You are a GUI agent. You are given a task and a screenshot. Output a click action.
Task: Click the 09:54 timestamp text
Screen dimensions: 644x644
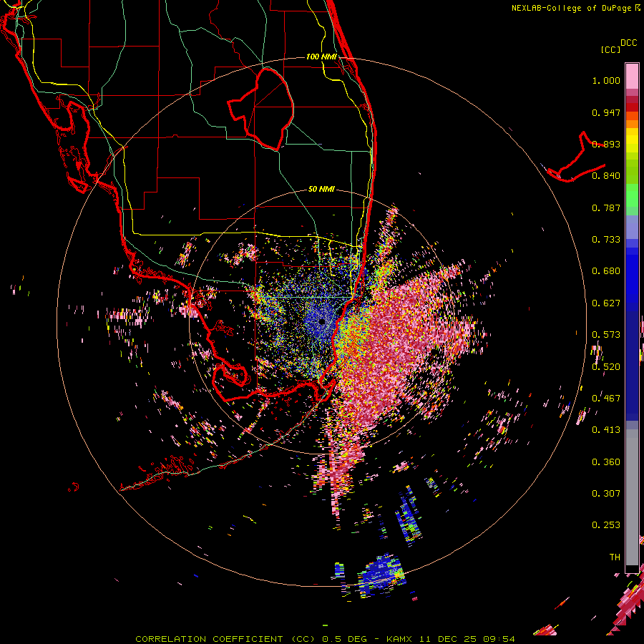[x=499, y=639]
